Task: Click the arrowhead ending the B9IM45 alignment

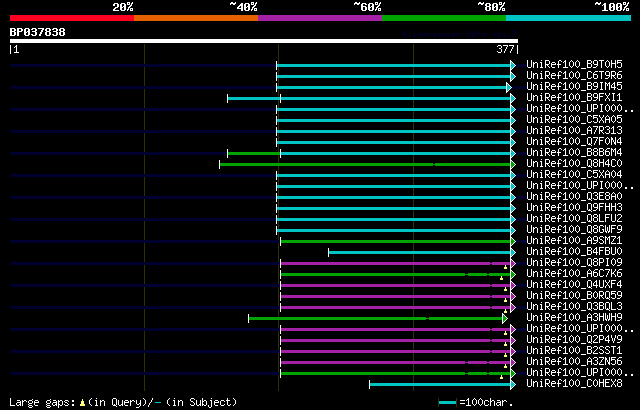Action: pos(509,87)
